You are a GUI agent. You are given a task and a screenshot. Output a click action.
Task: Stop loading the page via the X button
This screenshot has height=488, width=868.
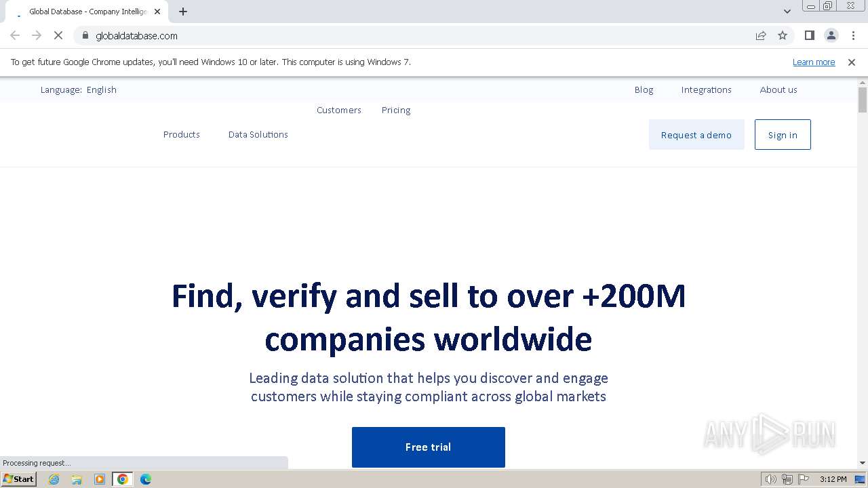point(58,35)
